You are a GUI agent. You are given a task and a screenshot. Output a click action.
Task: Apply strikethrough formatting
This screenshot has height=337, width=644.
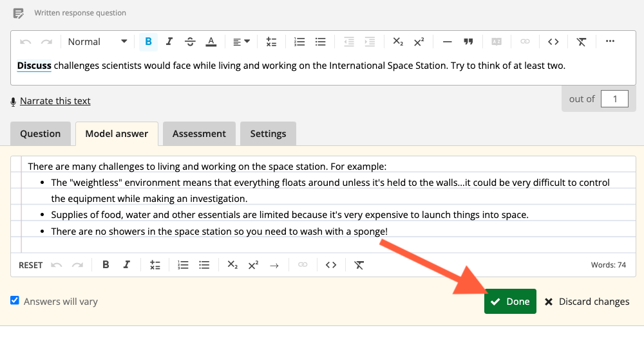pos(190,42)
